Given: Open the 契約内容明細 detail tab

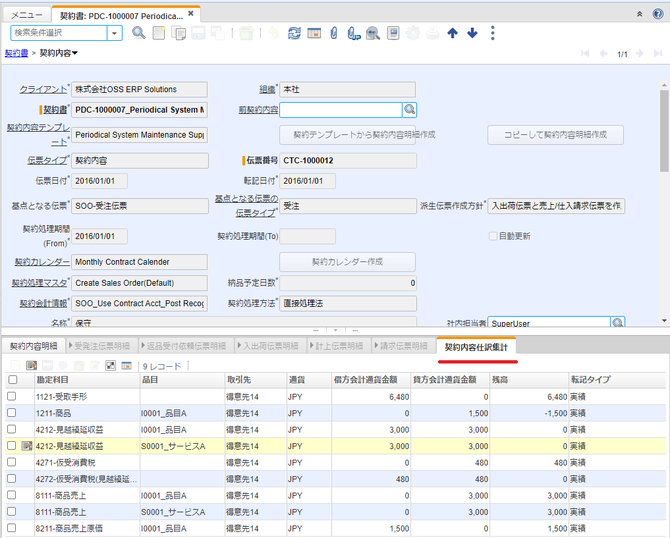Looking at the screenshot, I should click(33, 346).
